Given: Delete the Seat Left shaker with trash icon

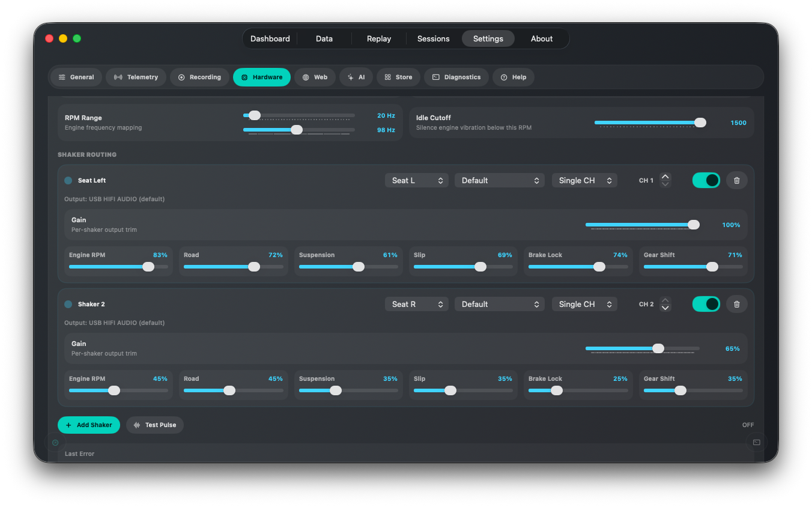Looking at the screenshot, I should coord(737,180).
